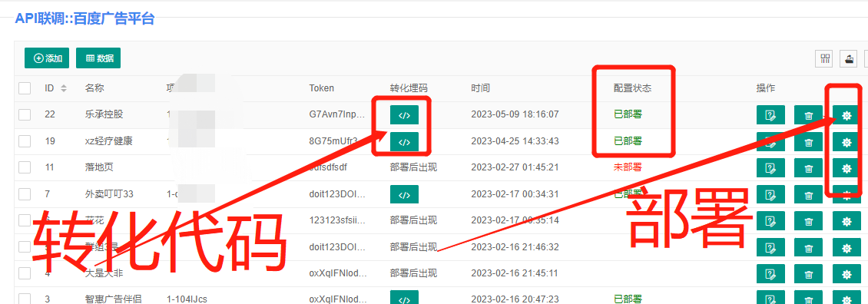Click the 操作 column header
868x304 pixels.
(x=766, y=88)
